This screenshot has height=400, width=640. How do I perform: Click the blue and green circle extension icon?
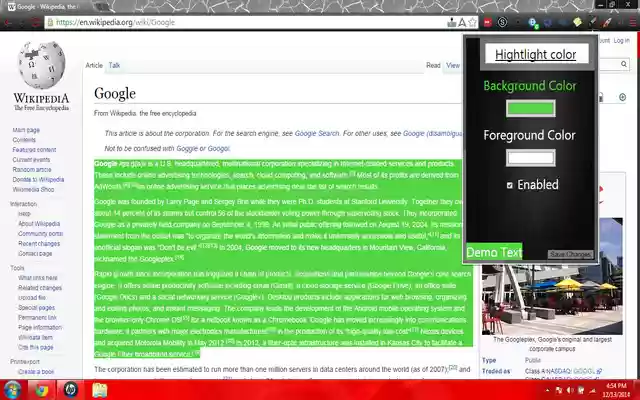pos(533,23)
